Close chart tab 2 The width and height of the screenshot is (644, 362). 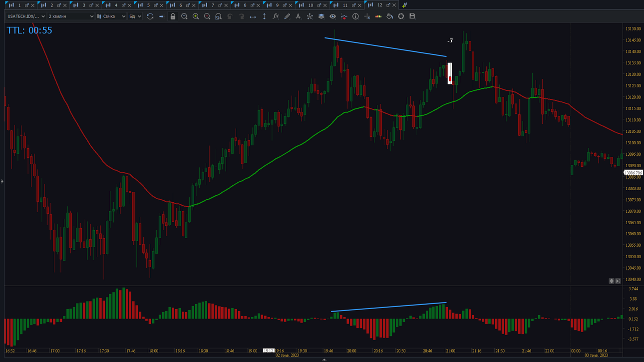click(65, 5)
